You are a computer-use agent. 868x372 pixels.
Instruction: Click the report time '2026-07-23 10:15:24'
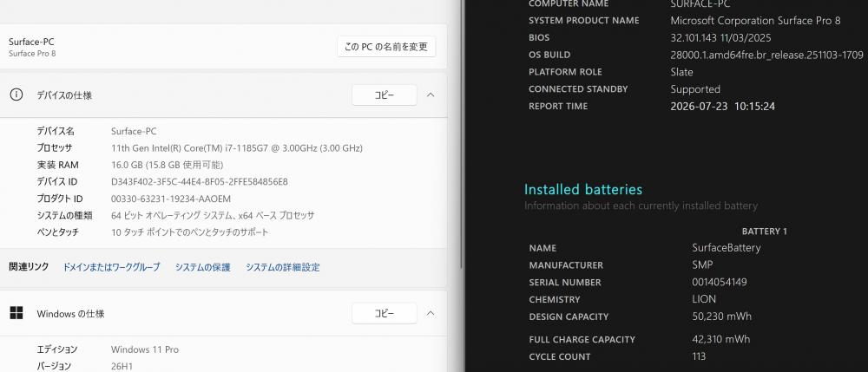point(722,106)
